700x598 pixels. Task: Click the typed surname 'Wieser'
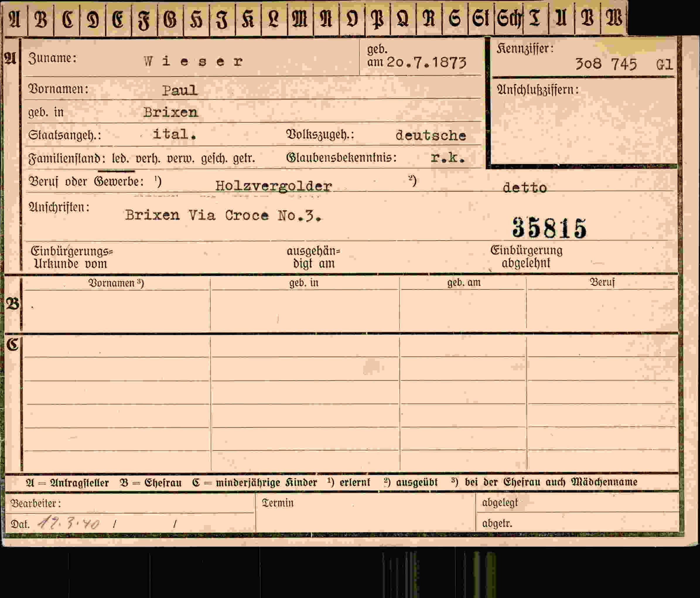click(x=193, y=62)
